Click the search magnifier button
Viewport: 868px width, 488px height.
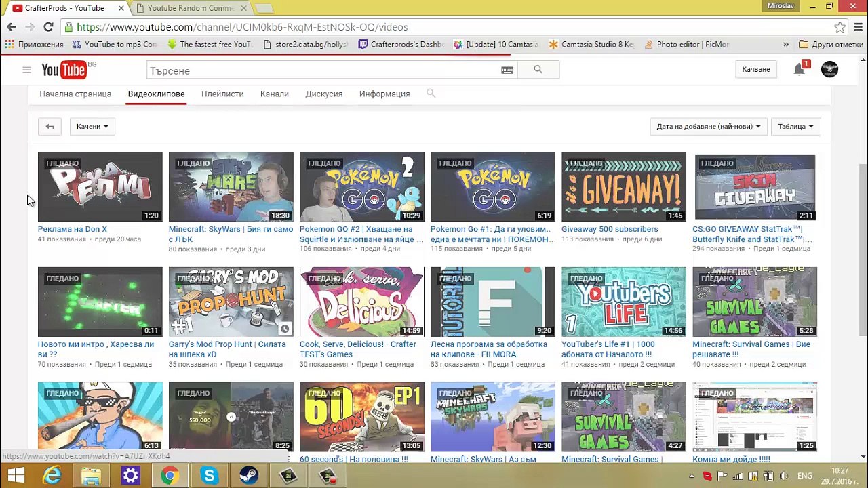pyautogui.click(x=538, y=70)
